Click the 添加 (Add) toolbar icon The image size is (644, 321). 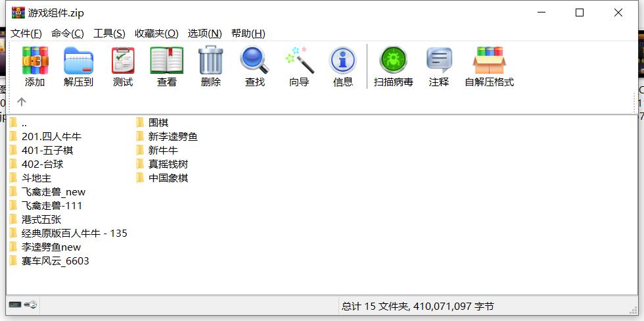(35, 61)
